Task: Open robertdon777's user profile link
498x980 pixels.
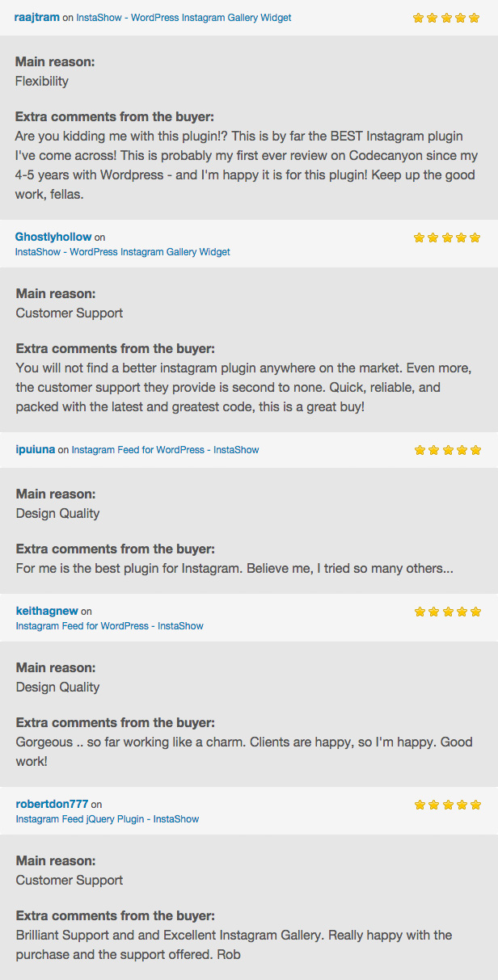Action: (x=52, y=804)
